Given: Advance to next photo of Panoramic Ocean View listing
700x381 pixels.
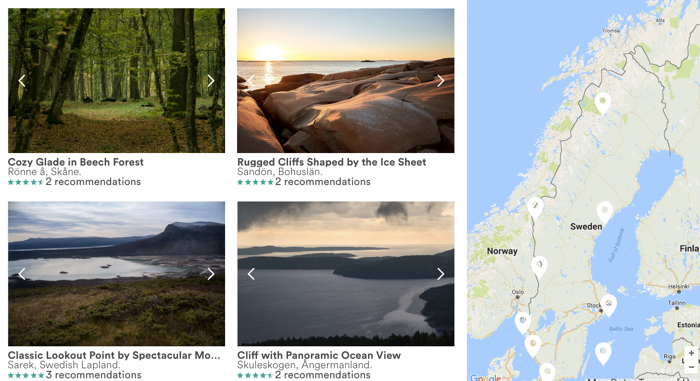Looking at the screenshot, I should (x=441, y=274).
